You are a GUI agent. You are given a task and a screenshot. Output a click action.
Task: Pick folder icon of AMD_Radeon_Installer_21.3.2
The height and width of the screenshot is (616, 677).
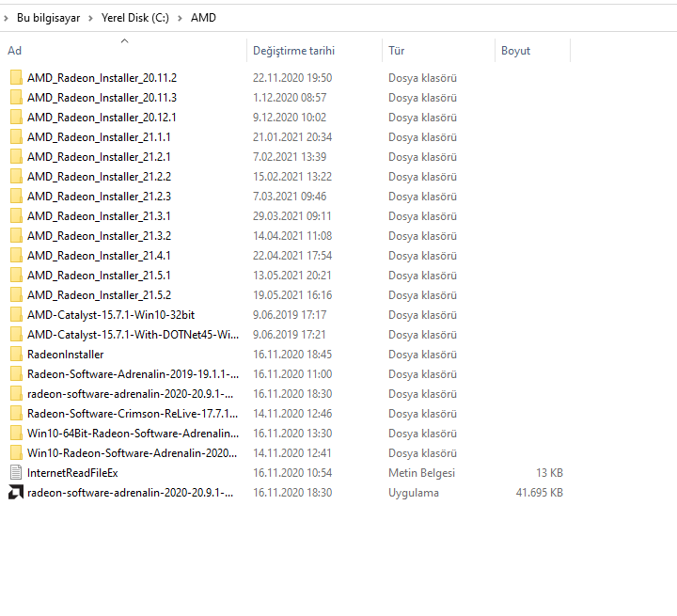point(16,236)
